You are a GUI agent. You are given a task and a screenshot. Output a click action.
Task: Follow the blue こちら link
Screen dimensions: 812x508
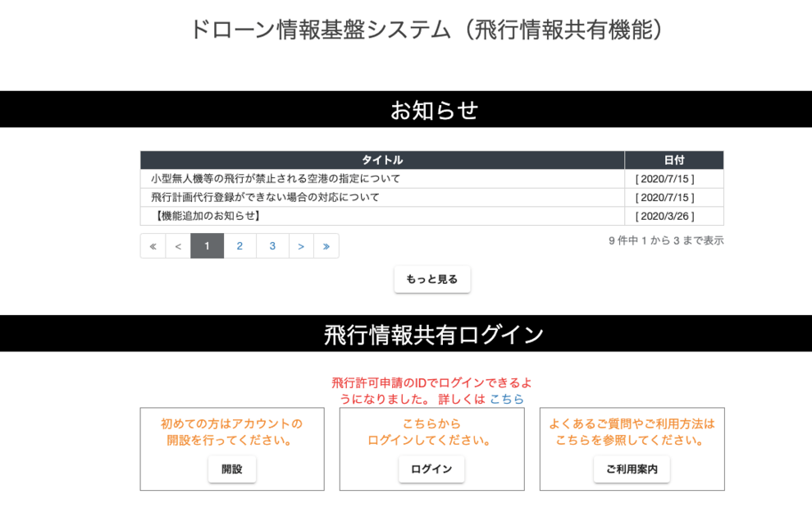tap(506, 399)
